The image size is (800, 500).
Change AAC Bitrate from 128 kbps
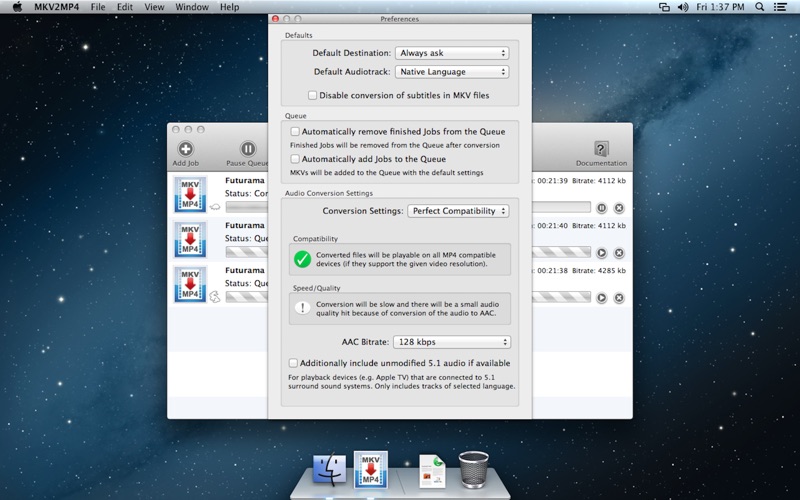click(x=451, y=342)
